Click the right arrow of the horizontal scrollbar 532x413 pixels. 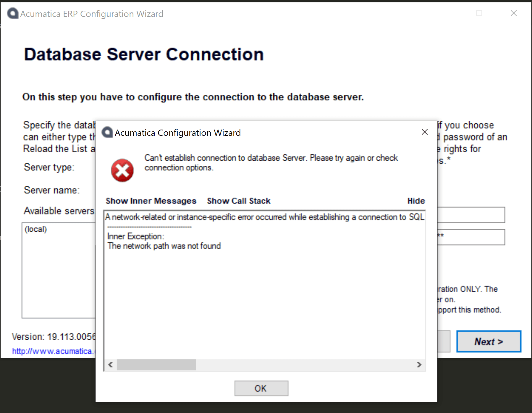click(x=419, y=364)
